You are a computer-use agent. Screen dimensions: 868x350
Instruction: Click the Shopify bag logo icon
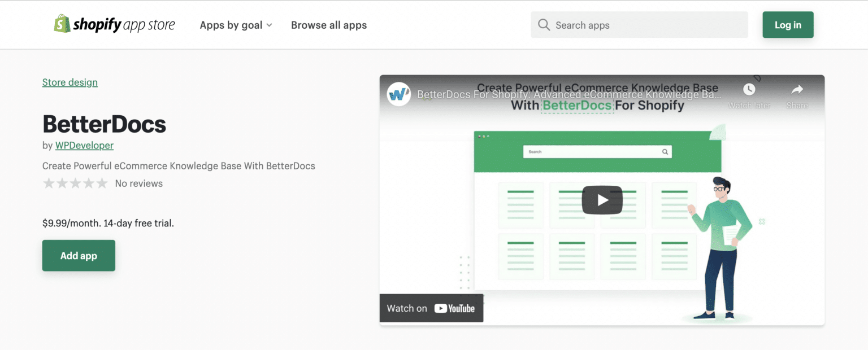(62, 24)
